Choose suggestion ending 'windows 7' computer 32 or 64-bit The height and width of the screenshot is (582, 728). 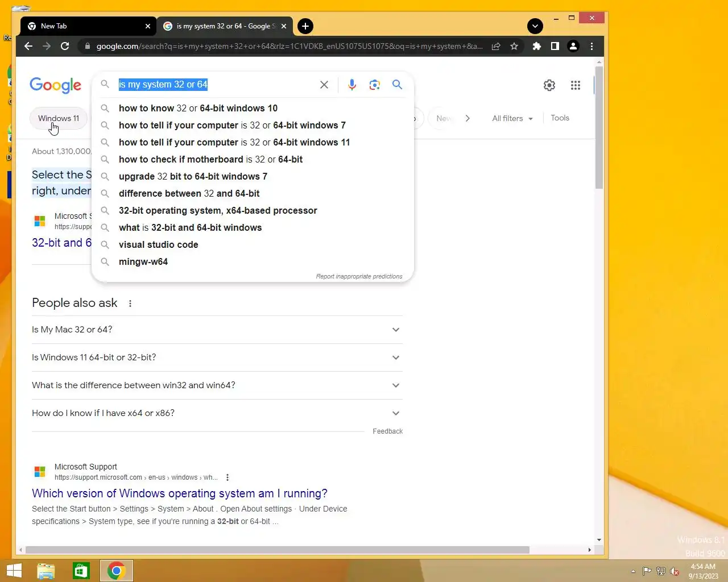point(253,125)
